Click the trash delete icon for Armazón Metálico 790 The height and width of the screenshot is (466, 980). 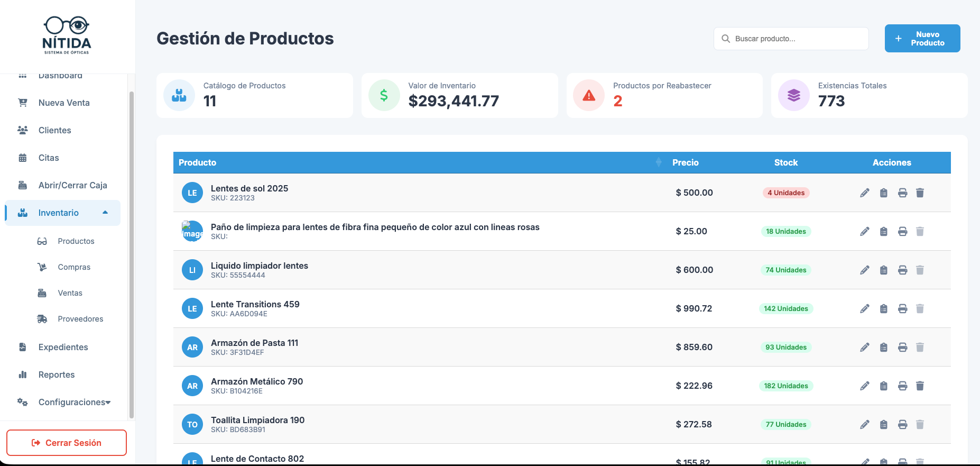(920, 386)
